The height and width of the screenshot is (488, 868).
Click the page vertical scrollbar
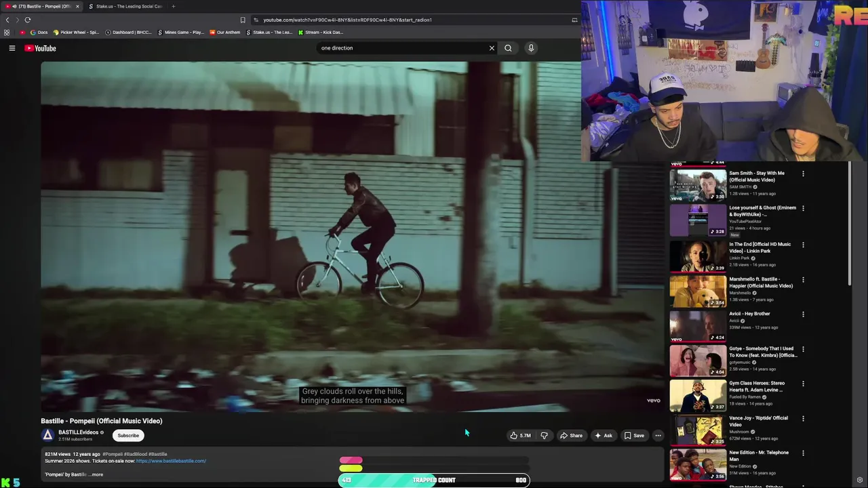[849, 224]
